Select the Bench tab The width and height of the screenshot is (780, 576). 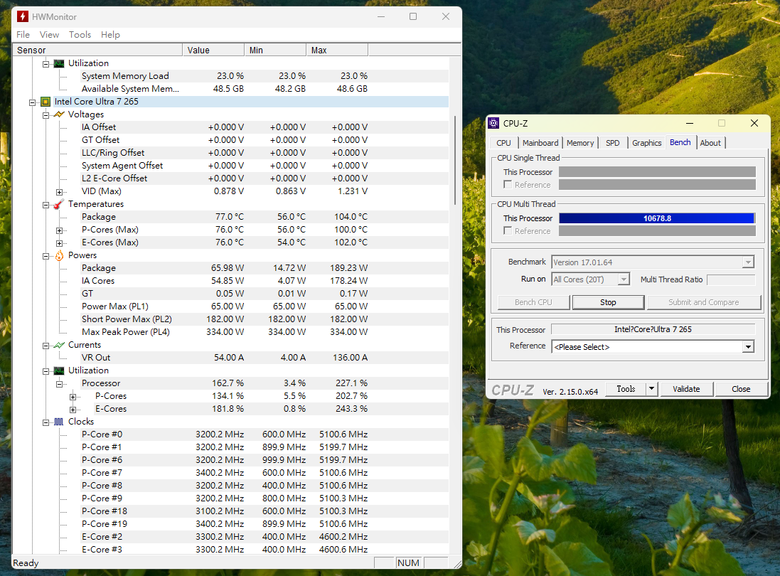680,142
